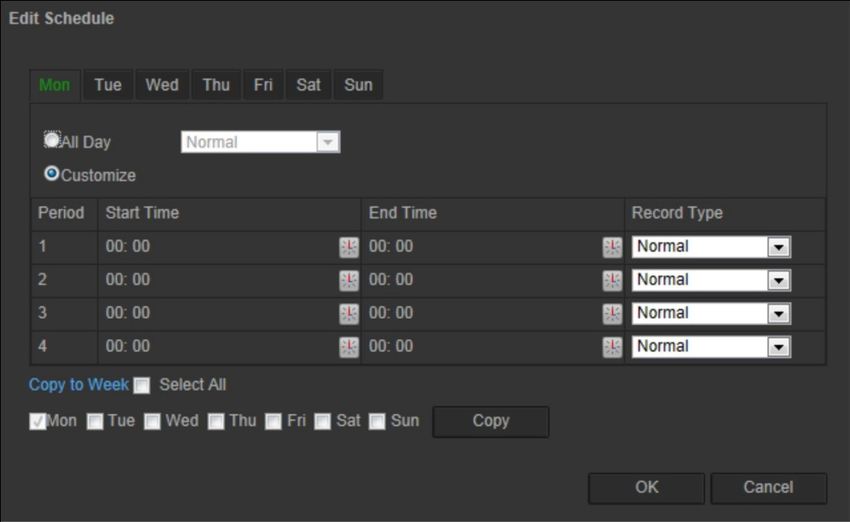
Task: Open time picker for Period 3 end time
Action: [x=612, y=314]
